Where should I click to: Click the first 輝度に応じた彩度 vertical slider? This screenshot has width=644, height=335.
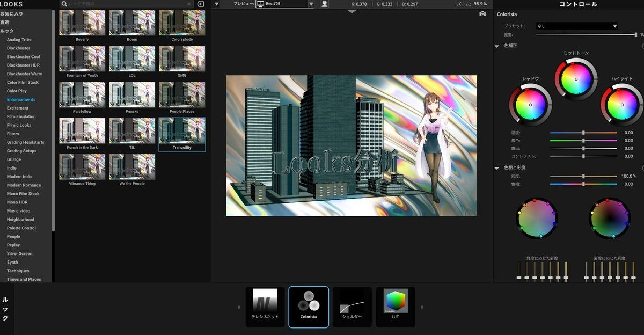519,272
